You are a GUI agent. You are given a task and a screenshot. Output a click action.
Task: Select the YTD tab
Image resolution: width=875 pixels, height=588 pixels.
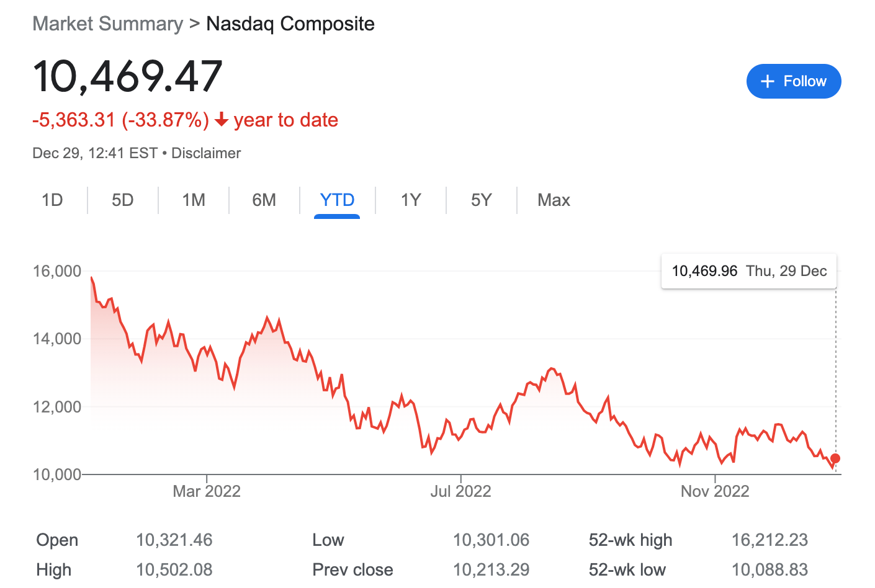coord(337,200)
